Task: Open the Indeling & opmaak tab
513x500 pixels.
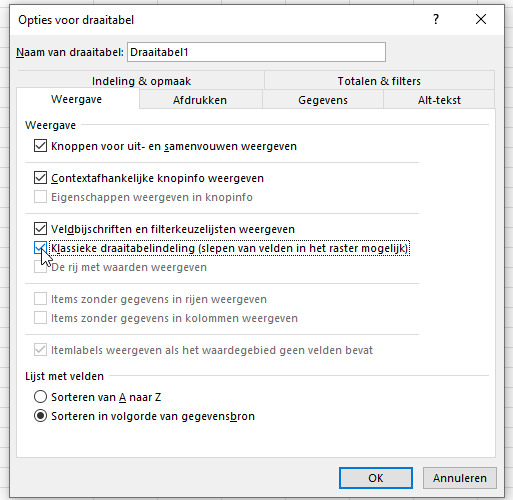Action: coord(141,81)
